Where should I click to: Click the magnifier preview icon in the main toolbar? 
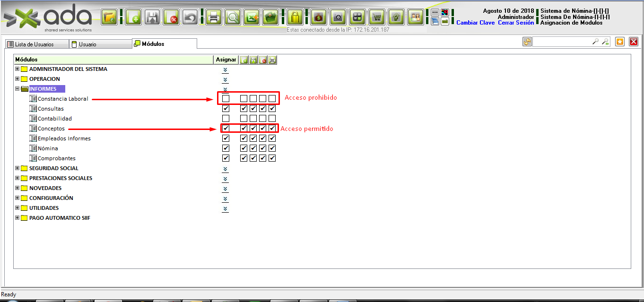click(x=233, y=17)
